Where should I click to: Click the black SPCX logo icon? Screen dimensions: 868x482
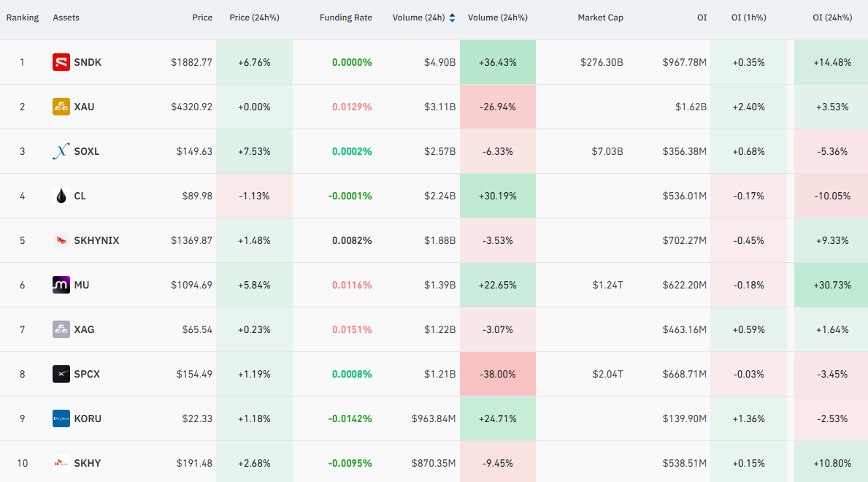click(x=61, y=374)
